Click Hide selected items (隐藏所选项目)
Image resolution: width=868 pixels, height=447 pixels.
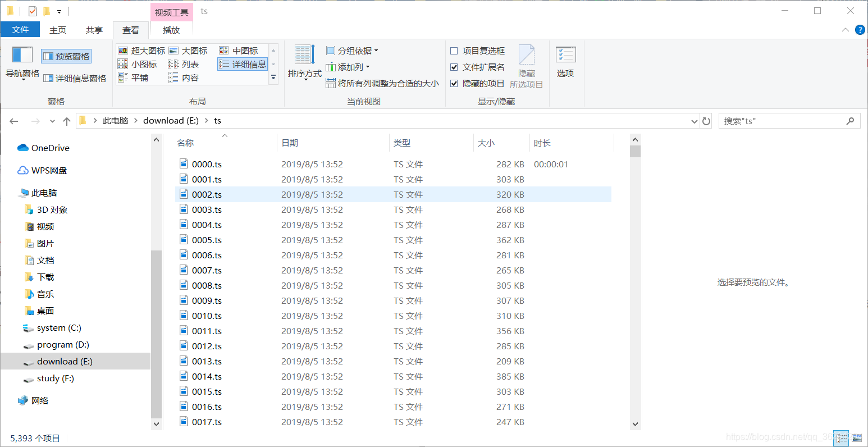click(x=527, y=66)
